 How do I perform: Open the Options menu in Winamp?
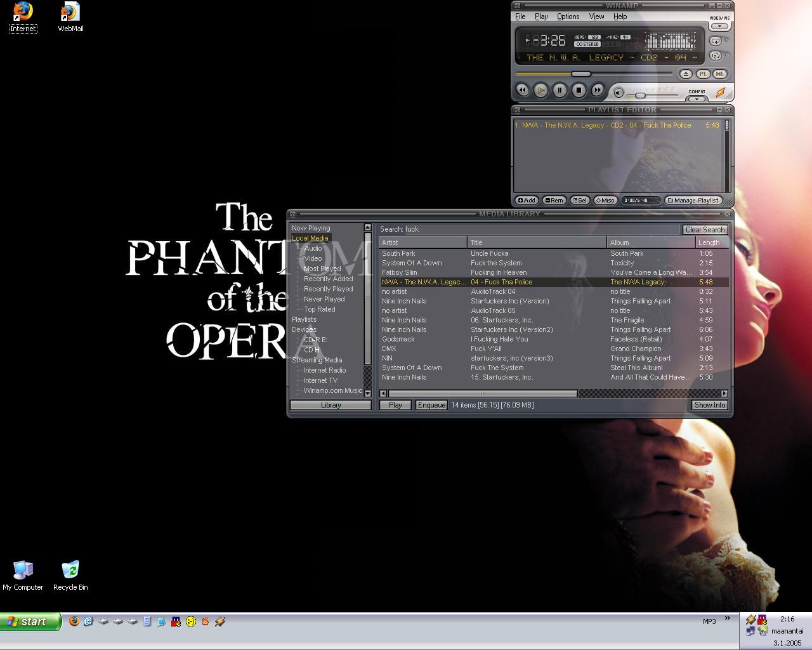568,17
